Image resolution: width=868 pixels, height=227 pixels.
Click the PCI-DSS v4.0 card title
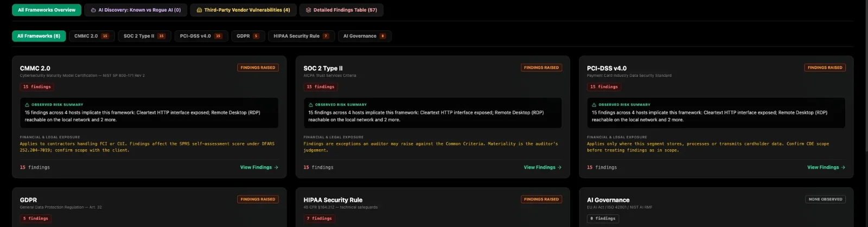(x=607, y=68)
